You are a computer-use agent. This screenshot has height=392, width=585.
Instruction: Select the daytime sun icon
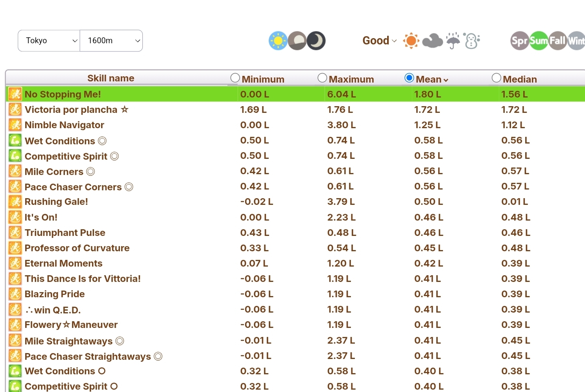278,40
